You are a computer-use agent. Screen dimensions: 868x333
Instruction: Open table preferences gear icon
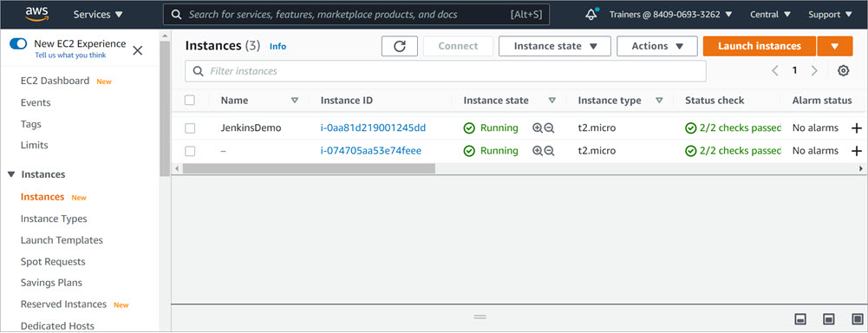(x=843, y=71)
